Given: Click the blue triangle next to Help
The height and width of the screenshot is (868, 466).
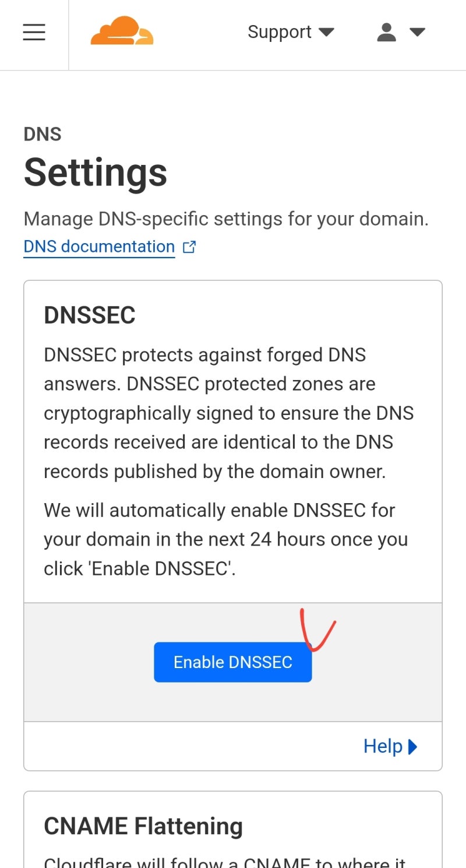Looking at the screenshot, I should (x=413, y=747).
